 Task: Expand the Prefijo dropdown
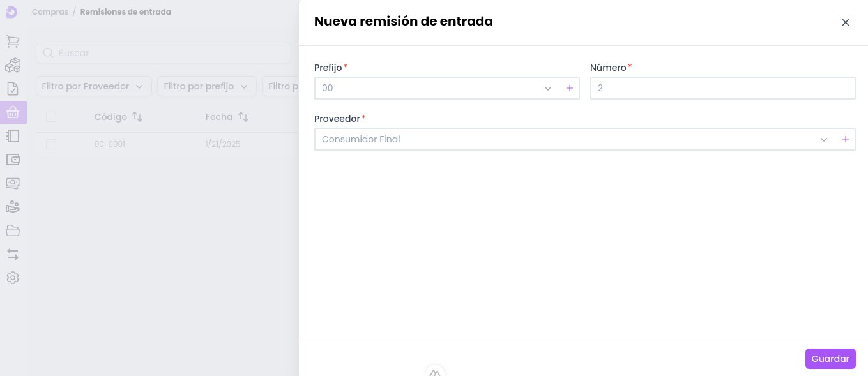(547, 88)
